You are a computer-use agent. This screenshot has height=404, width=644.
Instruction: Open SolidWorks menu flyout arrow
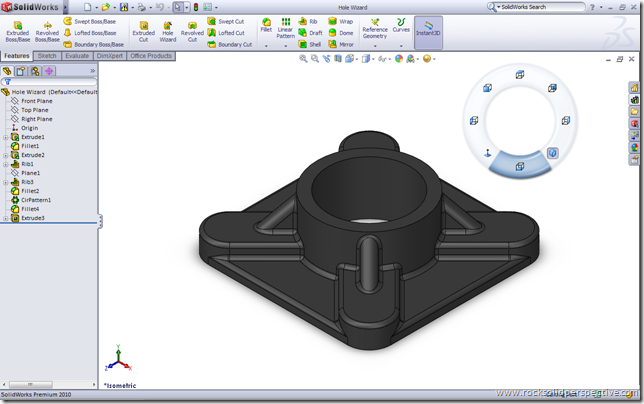point(65,7)
